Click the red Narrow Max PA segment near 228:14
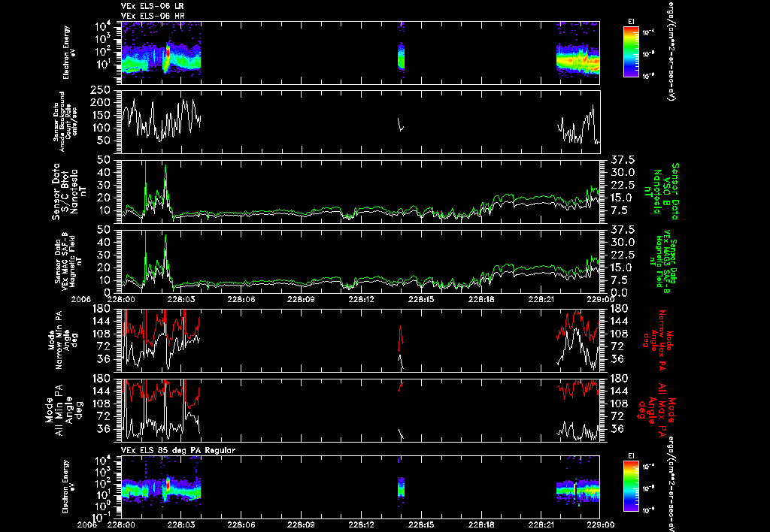The width and height of the screenshot is (770, 532). pyautogui.click(x=401, y=338)
